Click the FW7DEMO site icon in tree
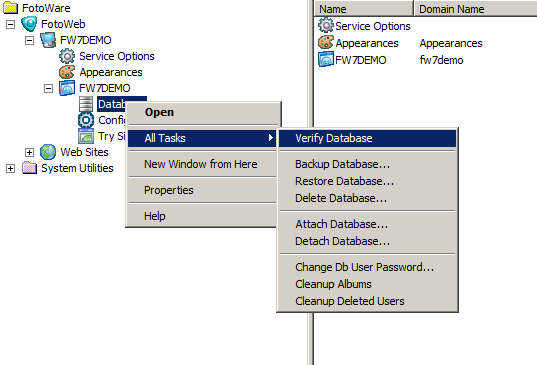537x365 pixels. [x=67, y=88]
